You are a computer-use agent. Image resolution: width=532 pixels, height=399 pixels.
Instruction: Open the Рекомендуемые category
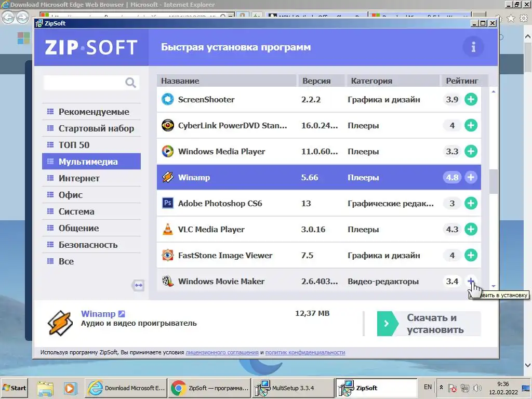(x=91, y=112)
